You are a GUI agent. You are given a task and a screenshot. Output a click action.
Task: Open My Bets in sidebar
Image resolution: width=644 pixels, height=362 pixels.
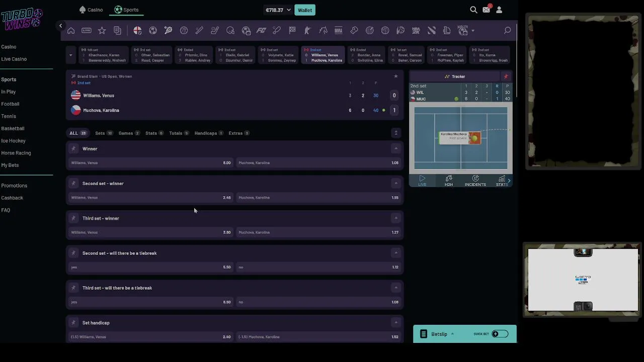pyautogui.click(x=10, y=165)
